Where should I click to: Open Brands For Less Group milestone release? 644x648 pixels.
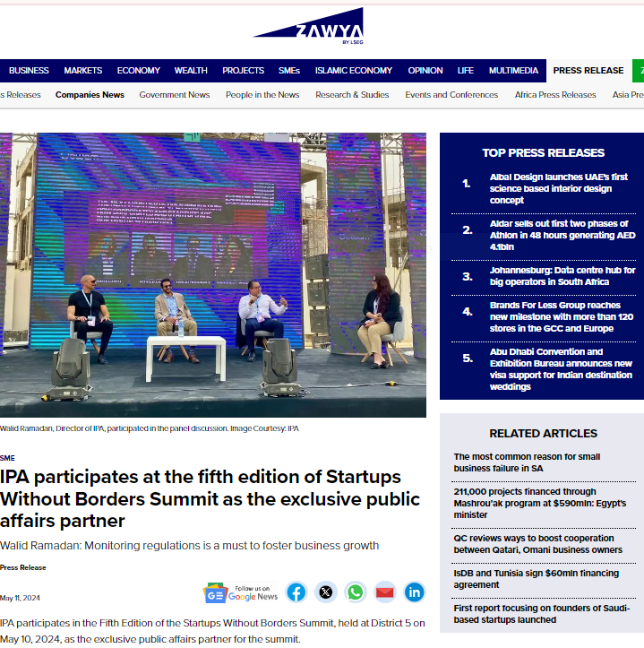pos(561,316)
